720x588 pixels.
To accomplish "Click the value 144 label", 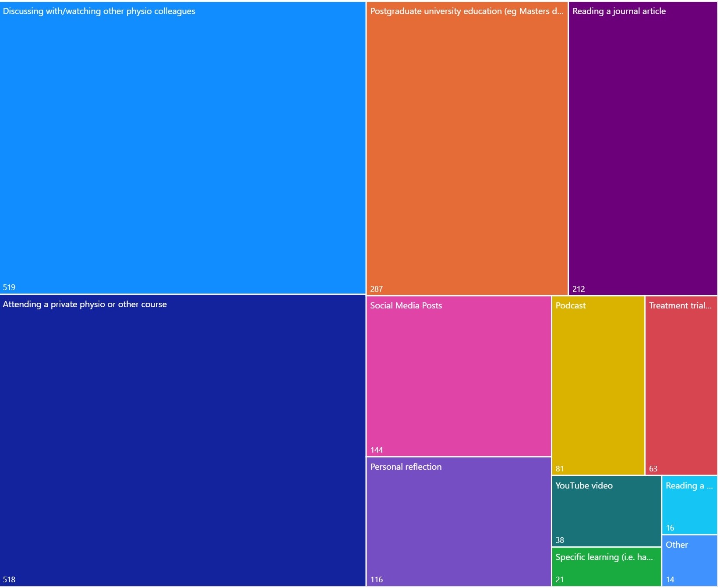I will point(377,450).
